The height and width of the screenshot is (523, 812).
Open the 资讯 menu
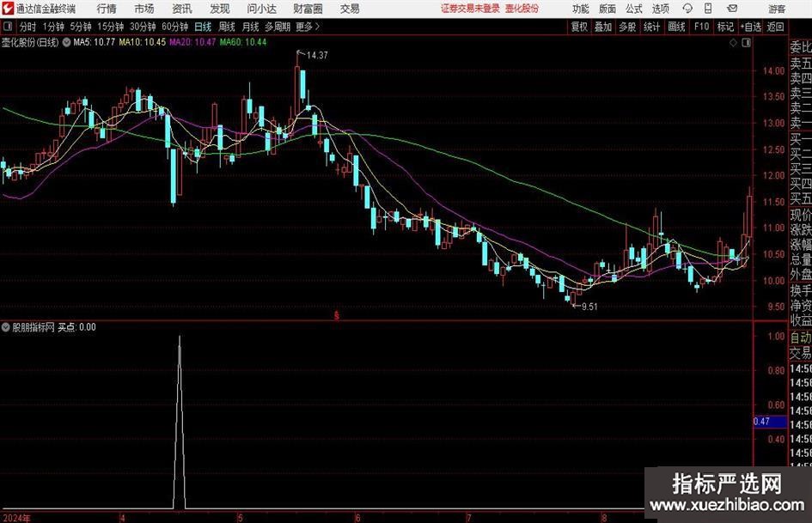tap(182, 9)
